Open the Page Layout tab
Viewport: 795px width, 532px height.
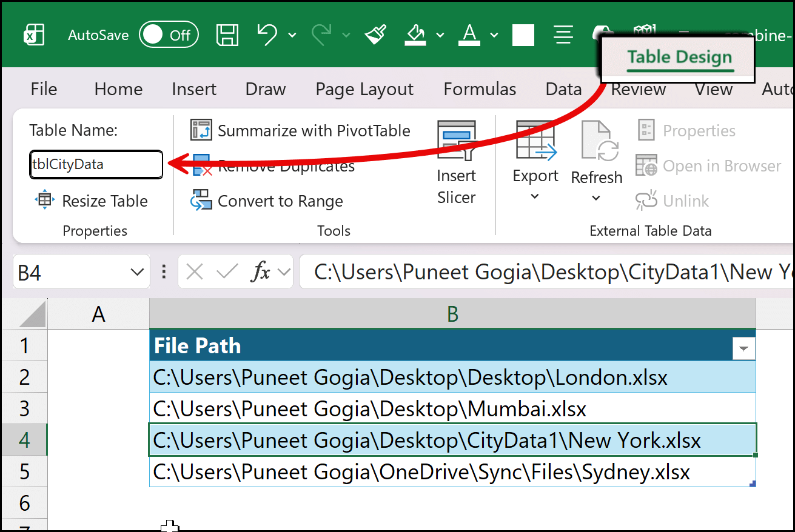(364, 90)
